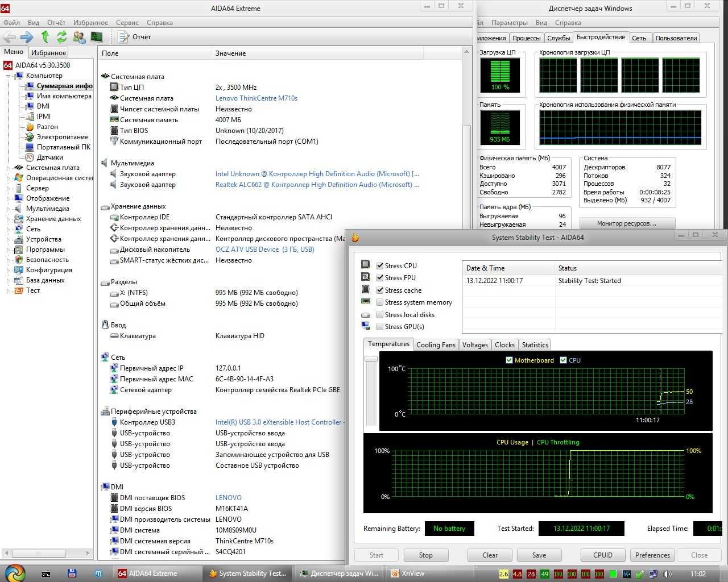Expand the Мультимедиа tree node
This screenshot has width=728, height=582.
(9, 209)
